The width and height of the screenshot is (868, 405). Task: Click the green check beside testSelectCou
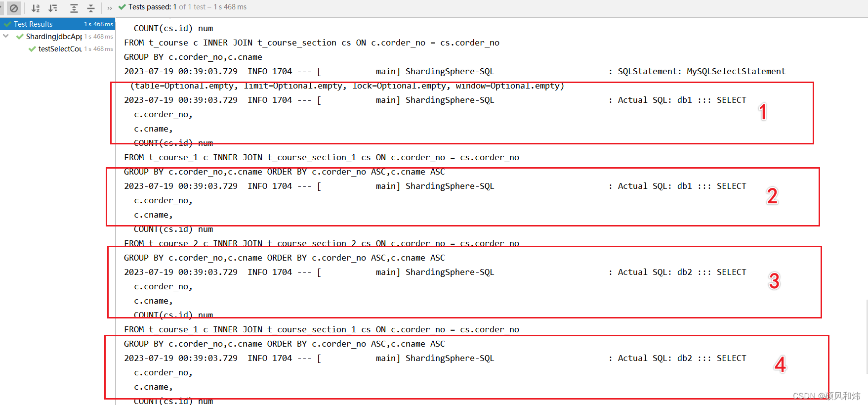click(32, 49)
